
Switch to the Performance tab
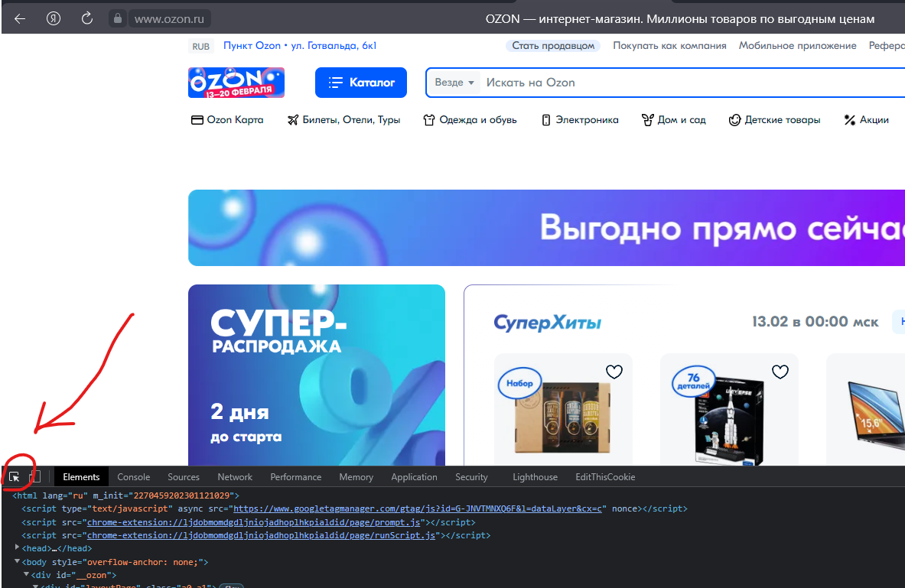[295, 477]
